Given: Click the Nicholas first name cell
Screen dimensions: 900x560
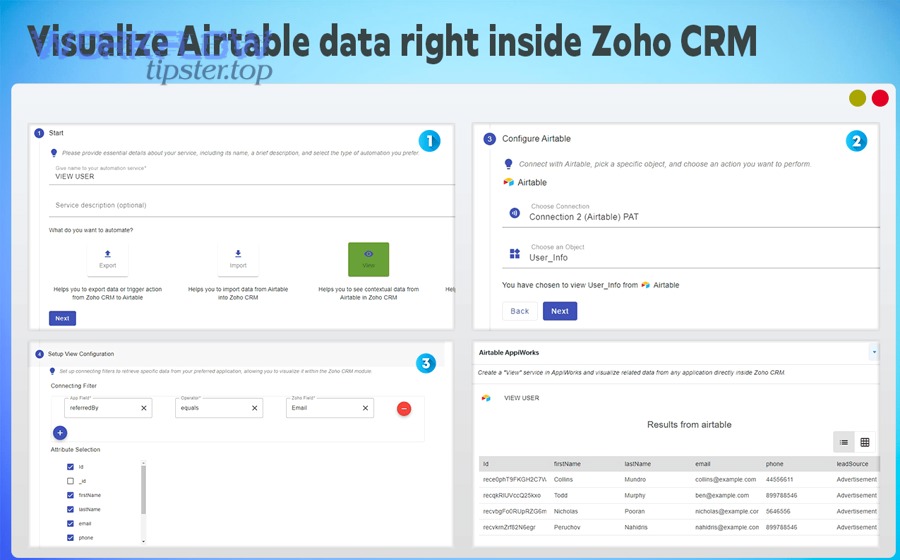Looking at the screenshot, I should tap(566, 511).
